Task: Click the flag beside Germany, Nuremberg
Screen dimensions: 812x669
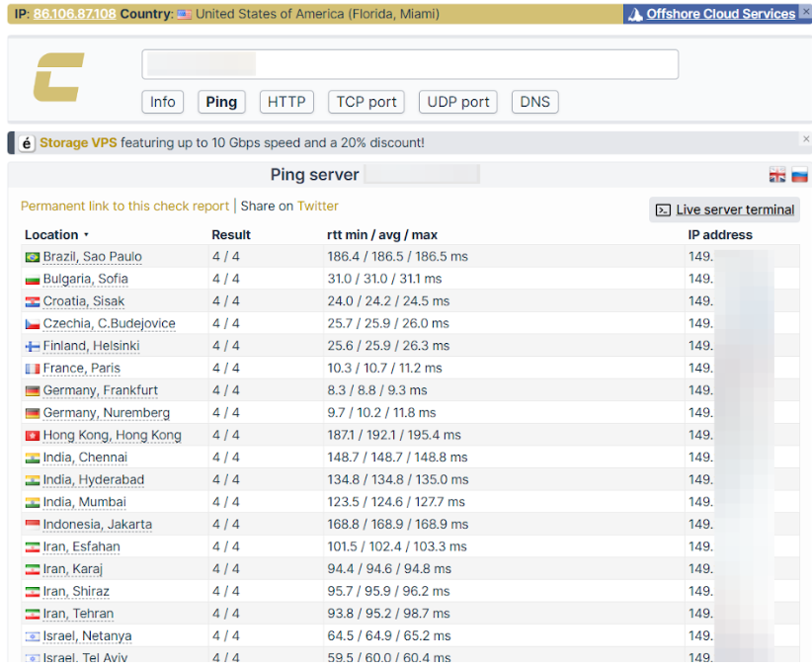Action: 33,413
